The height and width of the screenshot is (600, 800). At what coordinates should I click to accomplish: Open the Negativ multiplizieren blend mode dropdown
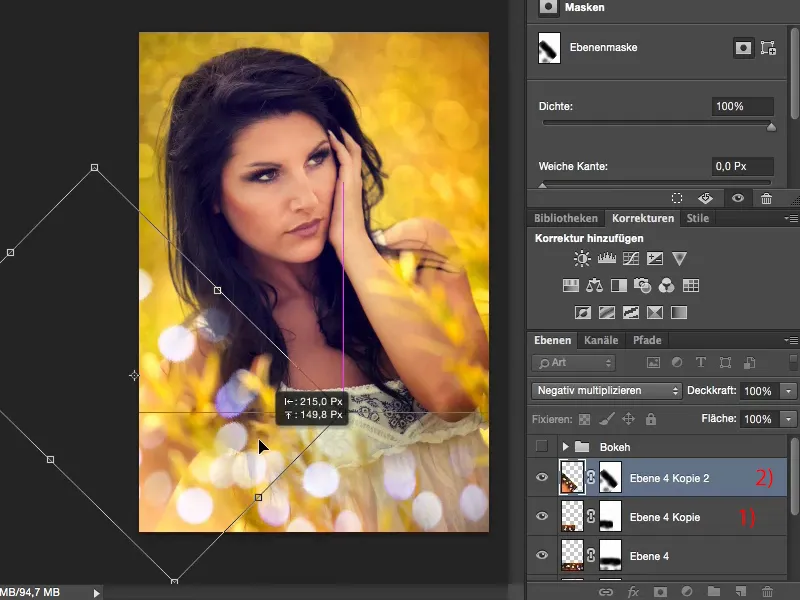[x=607, y=391]
